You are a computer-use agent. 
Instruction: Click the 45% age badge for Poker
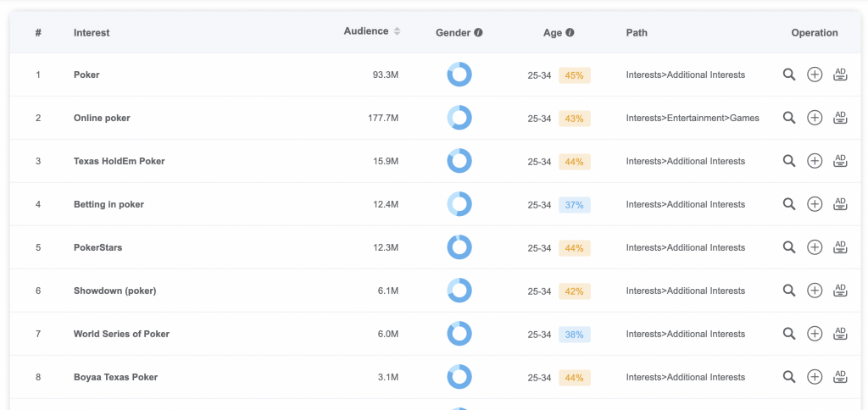(575, 75)
